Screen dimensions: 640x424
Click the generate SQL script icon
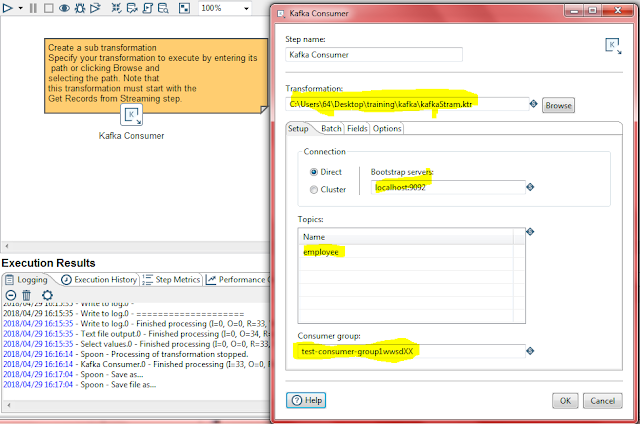click(147, 8)
